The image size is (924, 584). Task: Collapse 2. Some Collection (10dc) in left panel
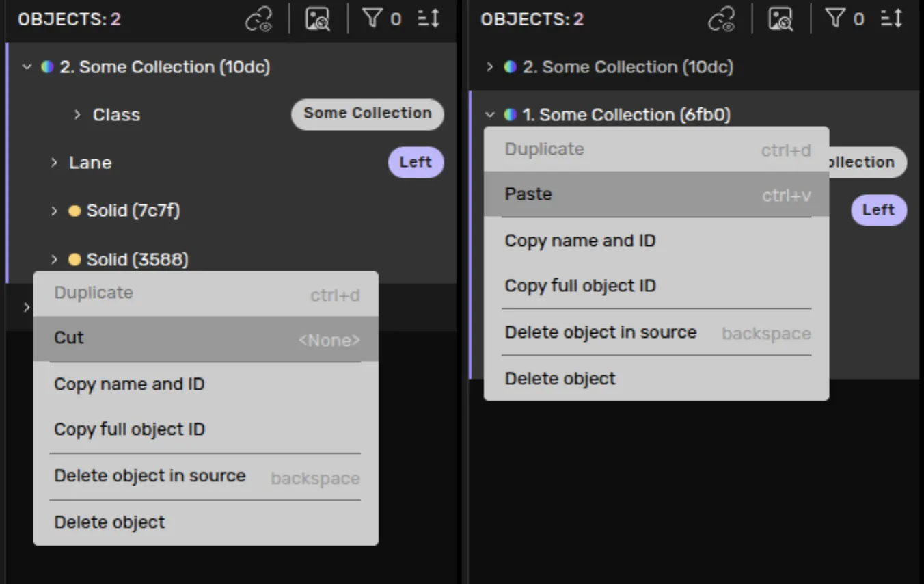coord(27,67)
